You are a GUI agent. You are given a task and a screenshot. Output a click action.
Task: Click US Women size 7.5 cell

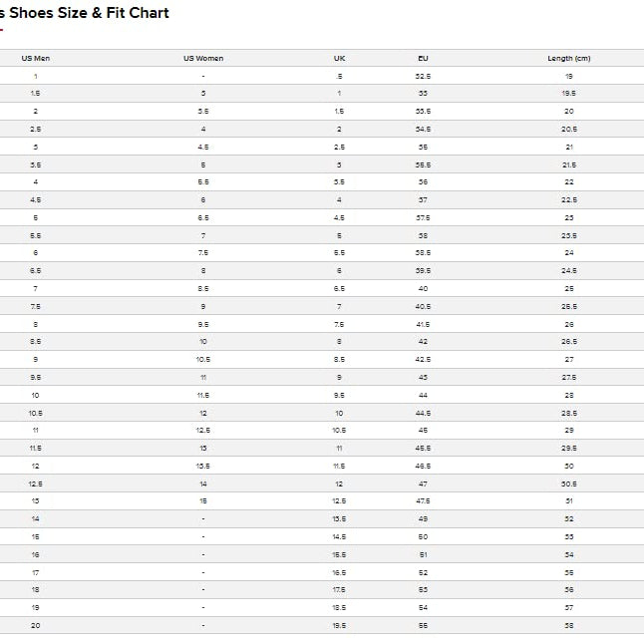coord(203,253)
